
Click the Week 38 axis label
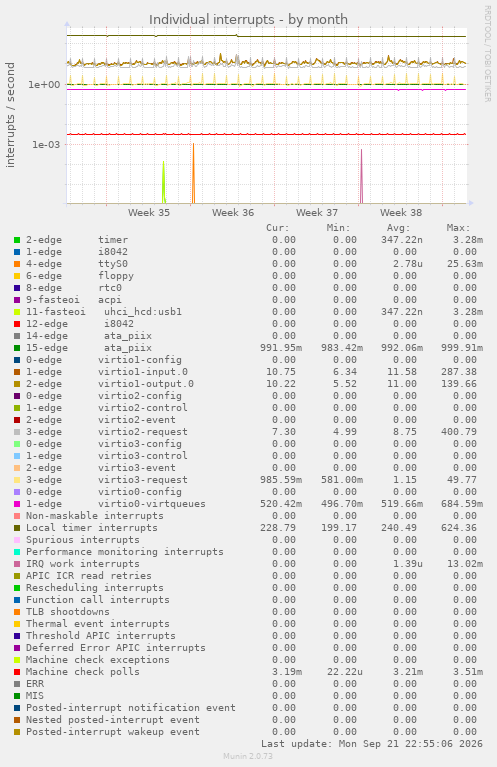click(x=401, y=212)
